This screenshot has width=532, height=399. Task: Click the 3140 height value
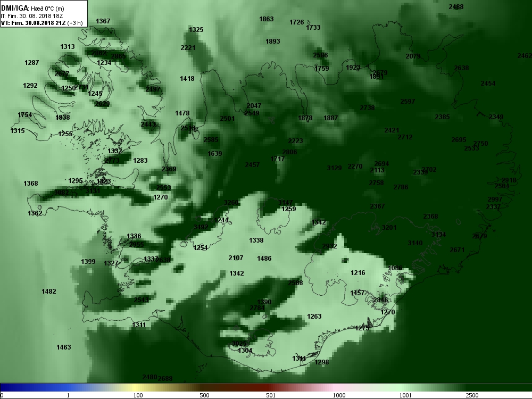click(x=415, y=243)
